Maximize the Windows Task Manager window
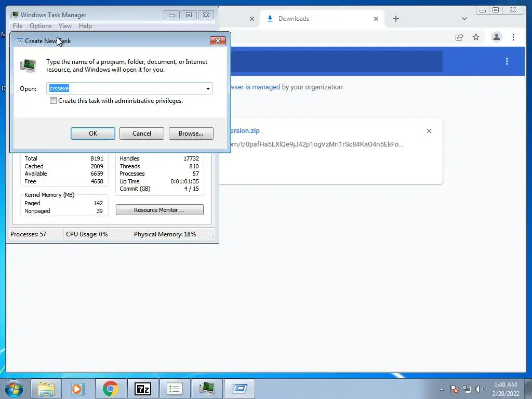 (x=189, y=15)
